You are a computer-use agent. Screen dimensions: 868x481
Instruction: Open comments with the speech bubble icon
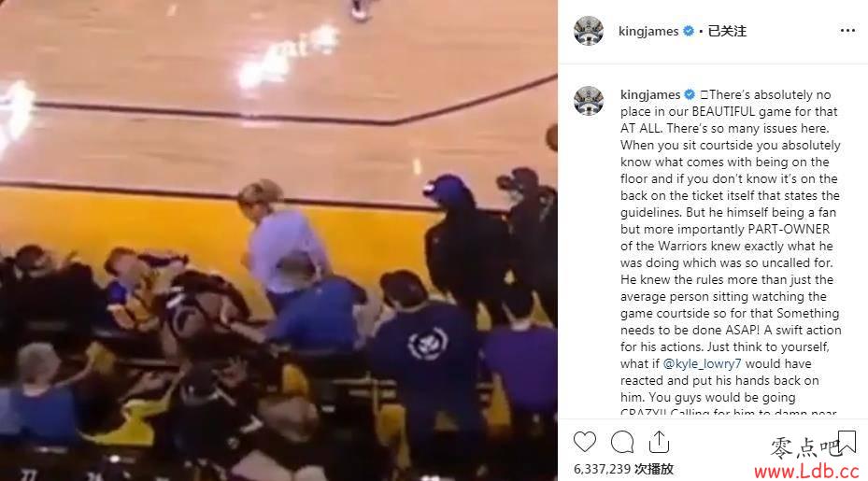click(622, 442)
